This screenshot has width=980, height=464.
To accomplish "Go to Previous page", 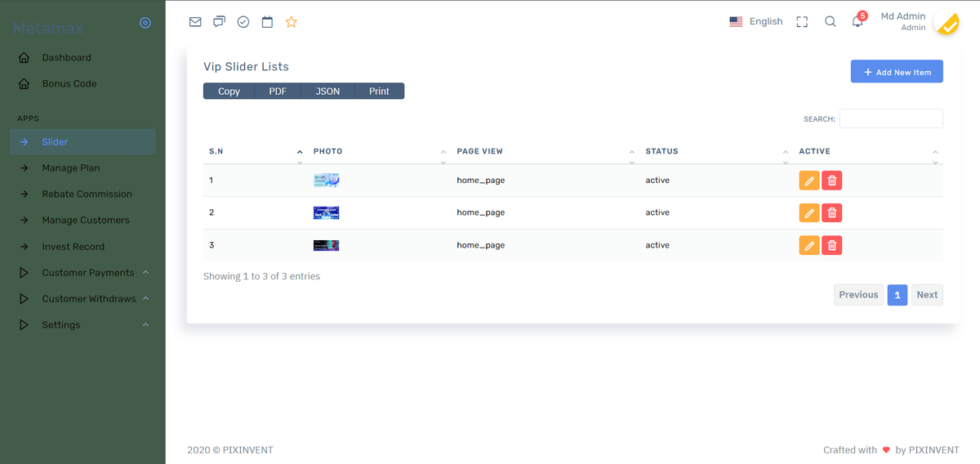I will (858, 295).
